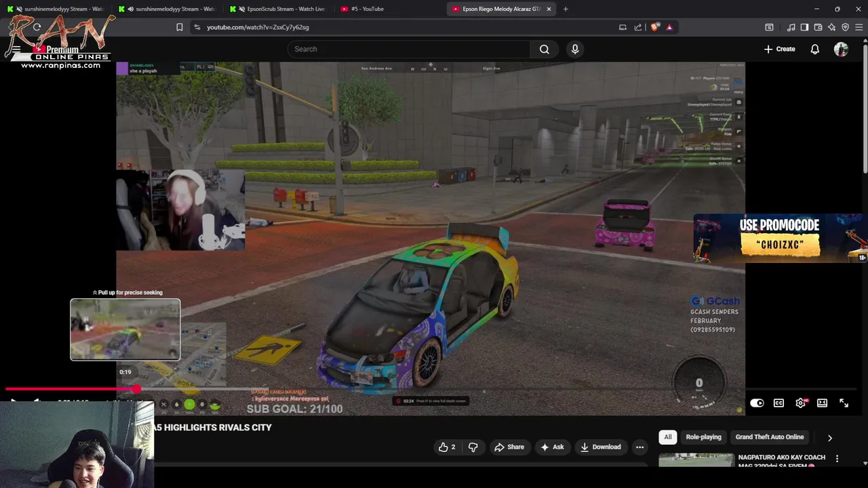This screenshot has width=868, height=488.
Task: Switch to the '#5 - YouTube' tab
Action: tap(390, 9)
